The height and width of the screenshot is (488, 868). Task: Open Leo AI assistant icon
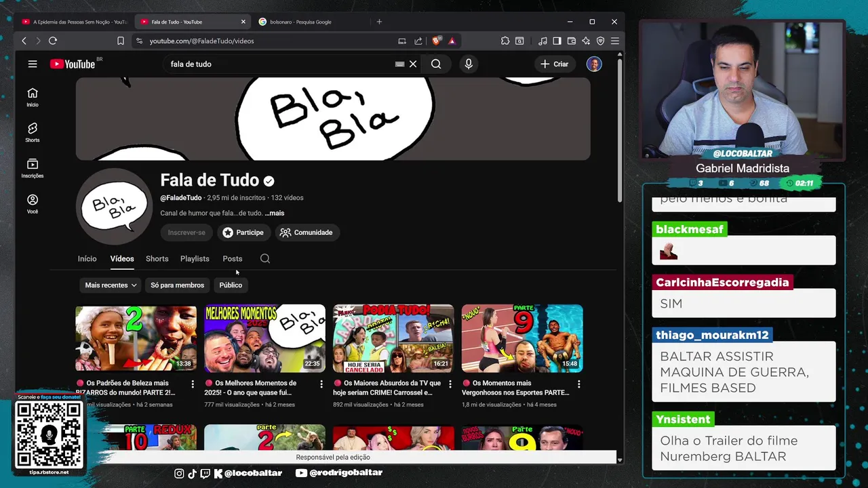point(586,41)
